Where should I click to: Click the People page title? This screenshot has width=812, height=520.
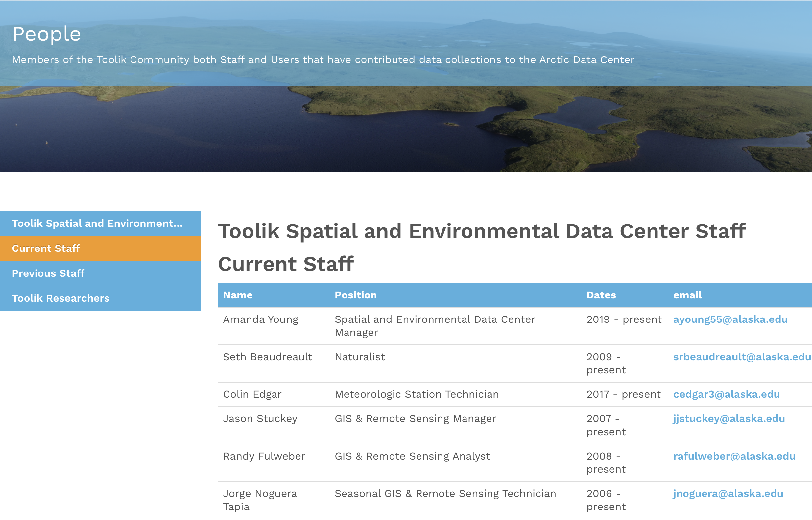pos(47,34)
